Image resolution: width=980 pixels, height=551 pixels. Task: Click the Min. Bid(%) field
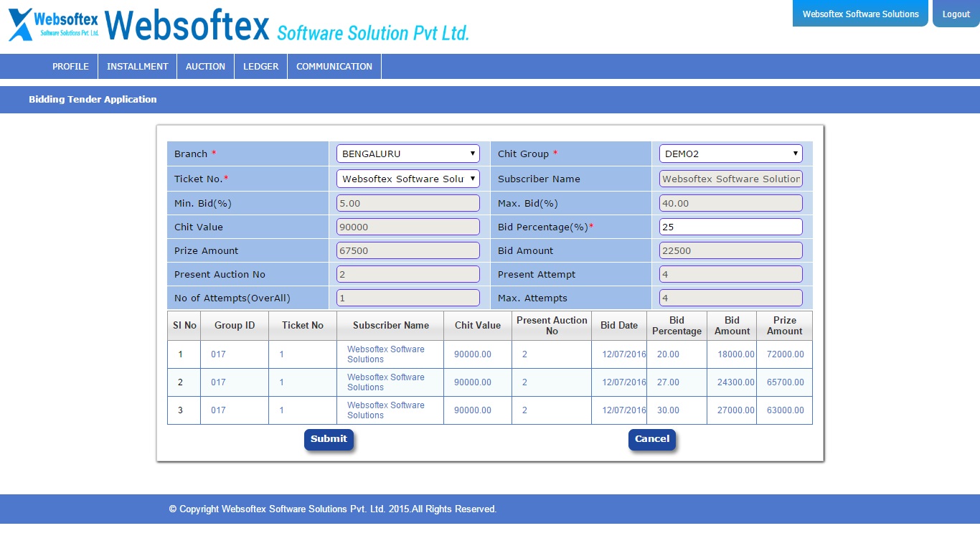pyautogui.click(x=408, y=203)
